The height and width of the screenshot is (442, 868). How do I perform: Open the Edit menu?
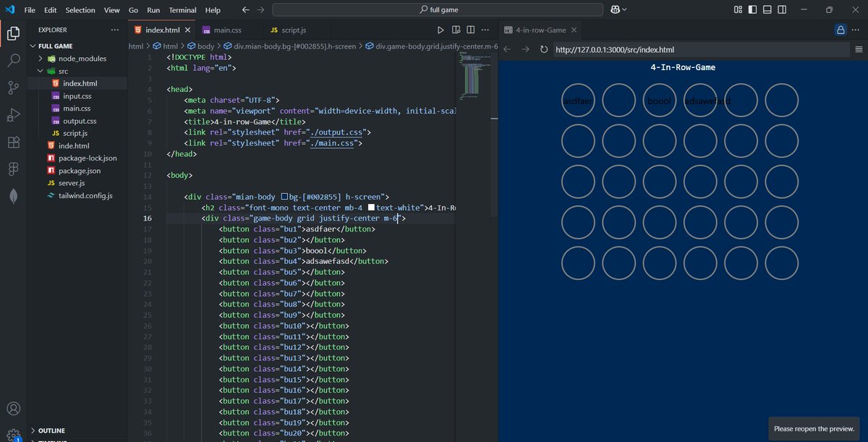click(51, 10)
